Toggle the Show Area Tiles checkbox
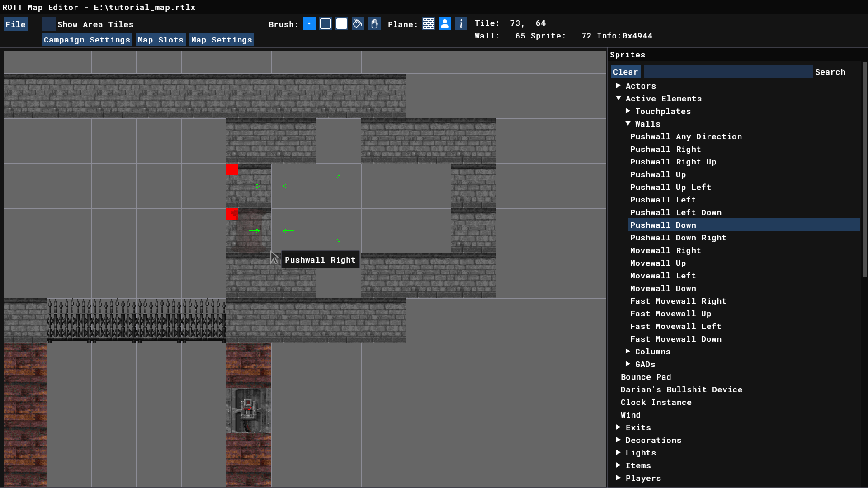The image size is (868, 488). 49,24
